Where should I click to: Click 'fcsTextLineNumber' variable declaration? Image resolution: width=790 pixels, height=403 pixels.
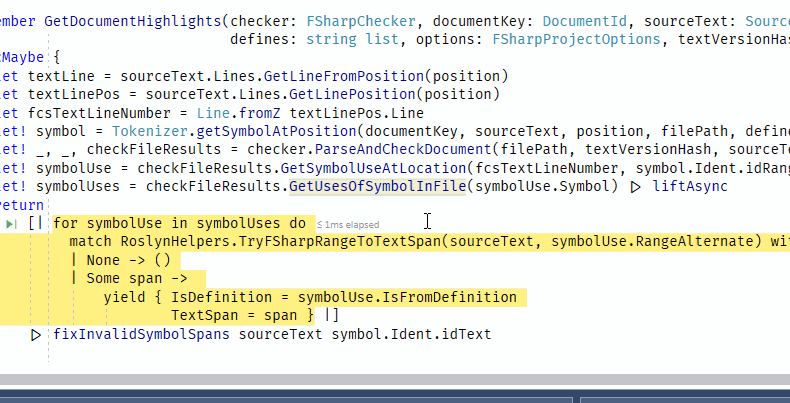point(99,113)
